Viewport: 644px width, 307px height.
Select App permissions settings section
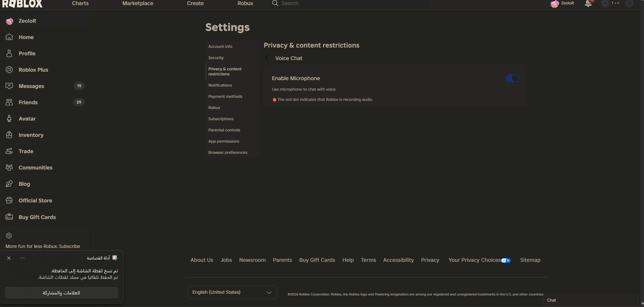click(232, 141)
